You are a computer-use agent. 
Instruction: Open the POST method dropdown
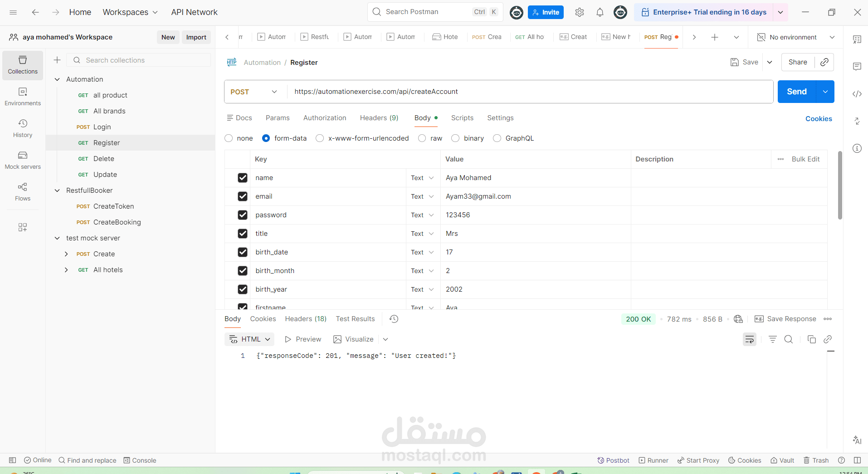pyautogui.click(x=254, y=92)
